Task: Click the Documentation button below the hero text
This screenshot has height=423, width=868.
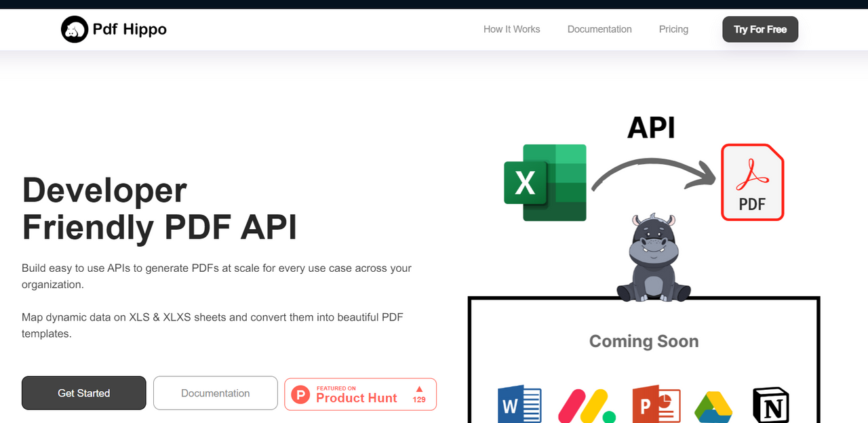Action: (x=216, y=393)
